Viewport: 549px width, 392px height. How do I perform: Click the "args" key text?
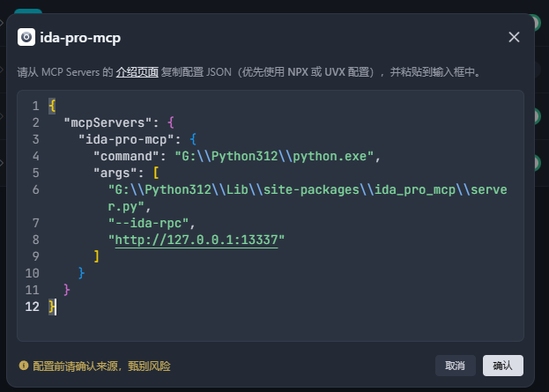point(115,174)
